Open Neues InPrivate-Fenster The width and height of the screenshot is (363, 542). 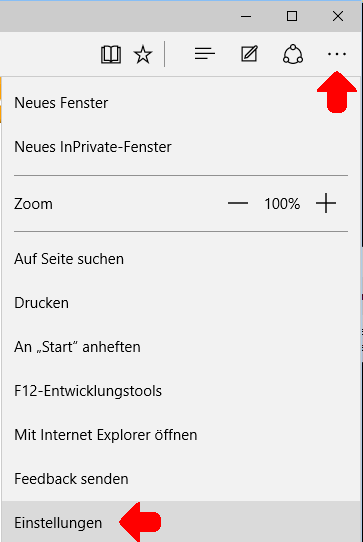181,147
